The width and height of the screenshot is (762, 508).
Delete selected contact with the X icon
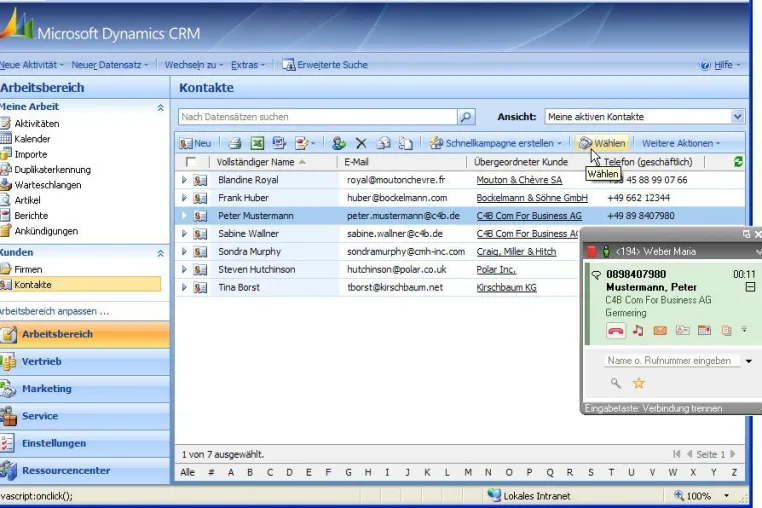pos(361,143)
